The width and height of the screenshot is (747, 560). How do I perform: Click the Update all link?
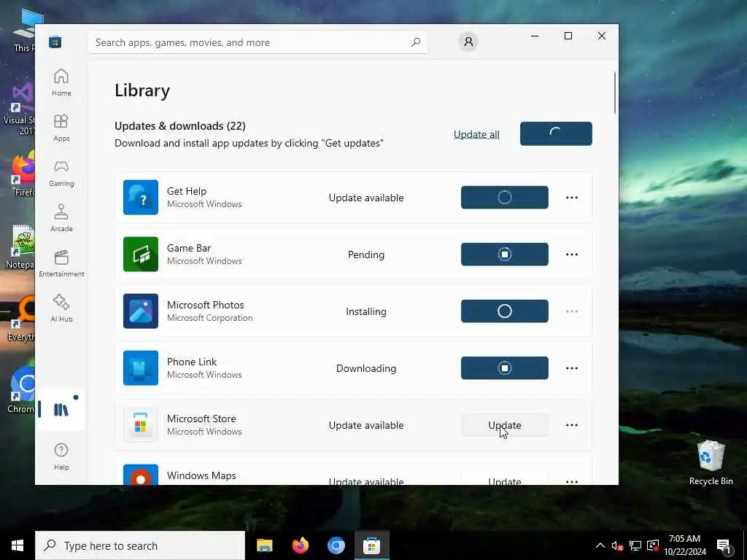[x=476, y=134]
